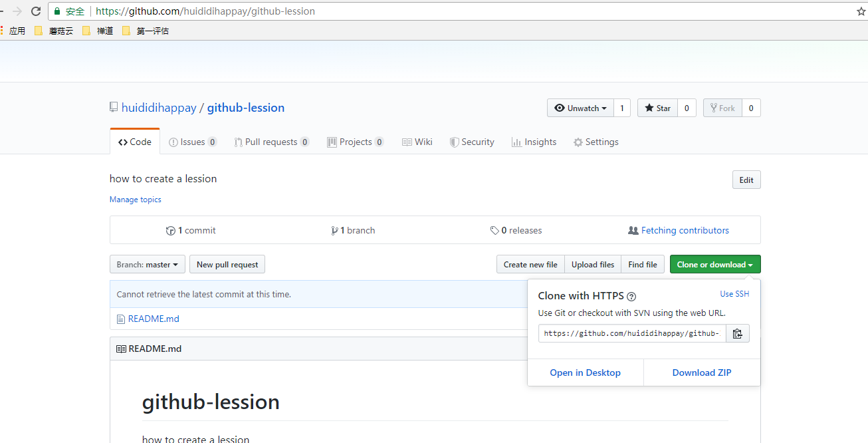868x443 pixels.
Task: Open the 第一评估 bookmark folder
Action: coord(146,31)
